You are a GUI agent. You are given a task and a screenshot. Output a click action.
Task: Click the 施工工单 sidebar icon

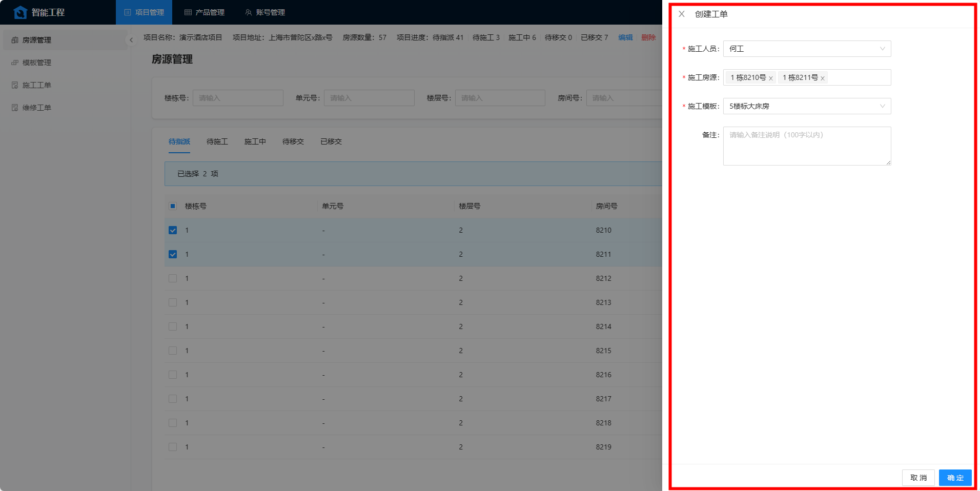pyautogui.click(x=15, y=85)
